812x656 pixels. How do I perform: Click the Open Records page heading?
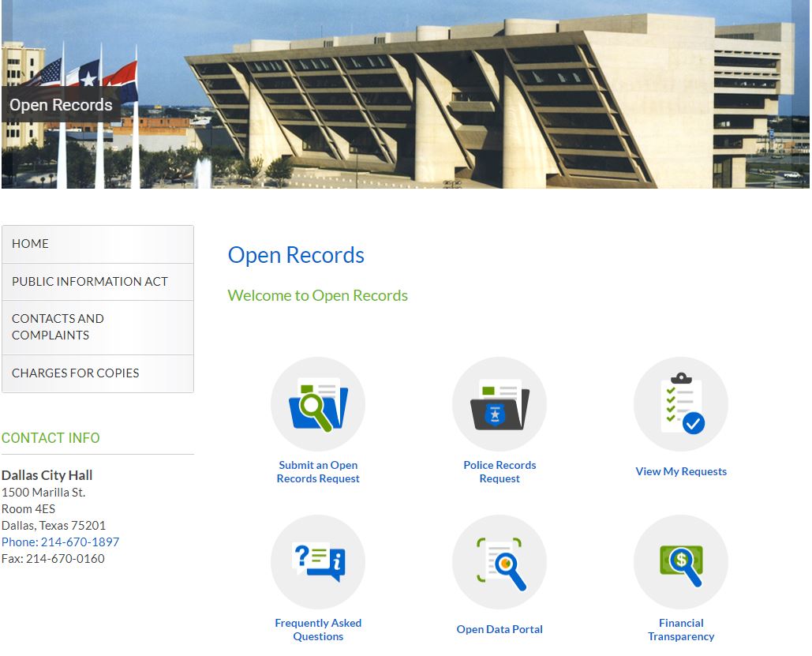click(296, 255)
